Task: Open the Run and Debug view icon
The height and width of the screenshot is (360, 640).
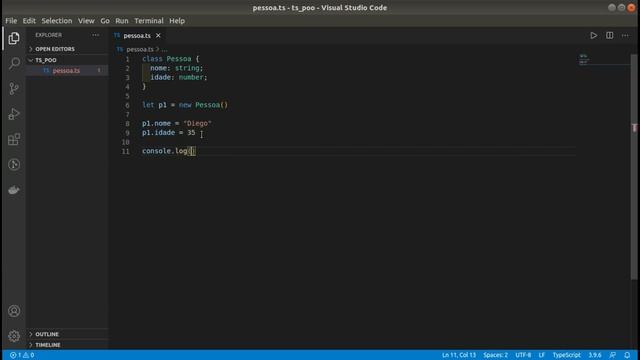Action: [14, 114]
